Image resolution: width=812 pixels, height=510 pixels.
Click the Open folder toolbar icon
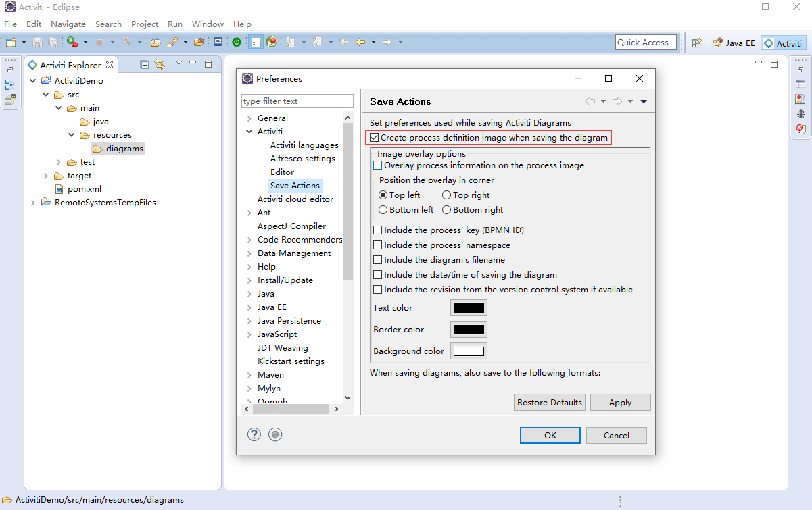(156, 42)
